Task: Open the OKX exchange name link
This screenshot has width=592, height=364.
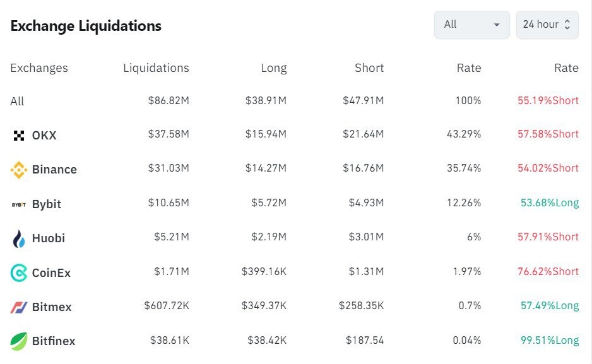Action: point(44,135)
